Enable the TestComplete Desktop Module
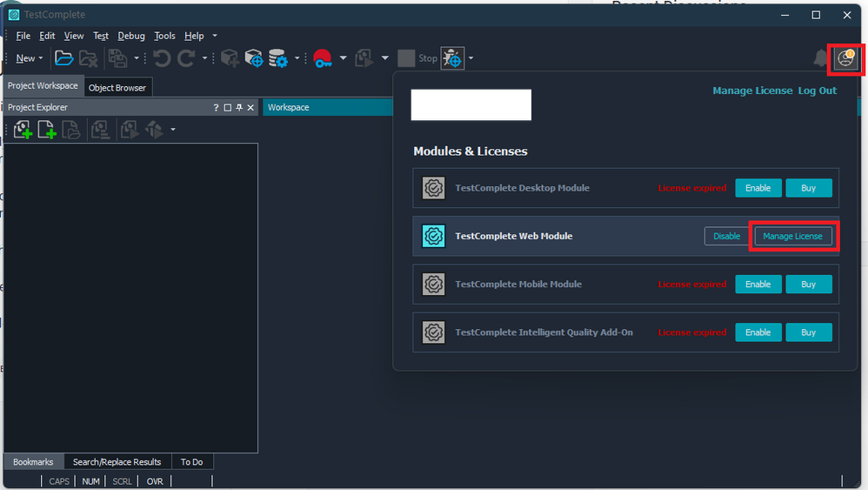The image size is (868, 490). 758,188
